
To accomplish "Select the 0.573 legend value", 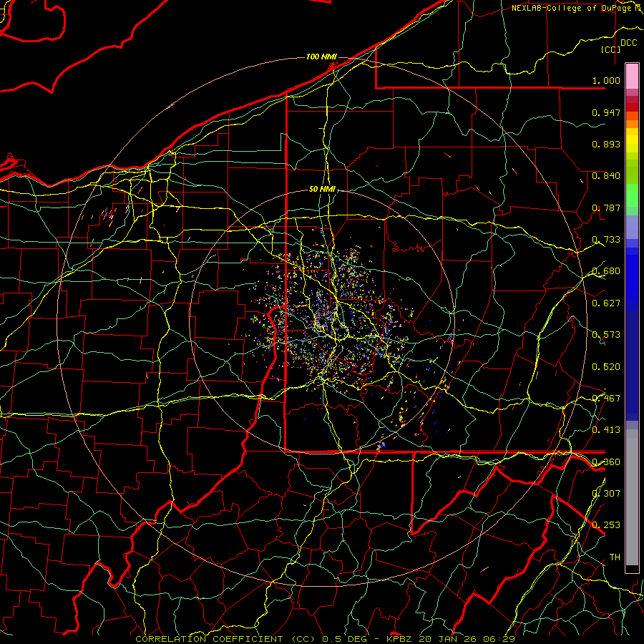I will tap(606, 335).
